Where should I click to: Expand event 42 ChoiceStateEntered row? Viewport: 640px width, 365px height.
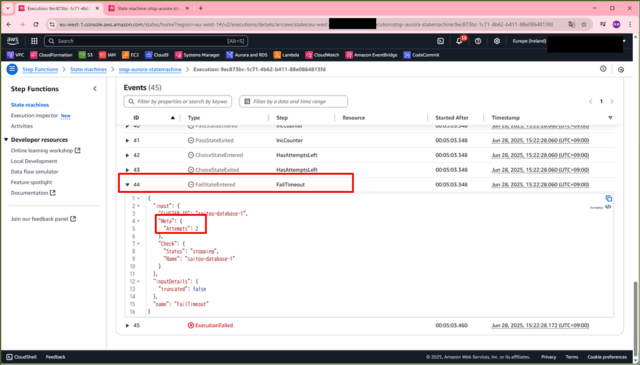pyautogui.click(x=127, y=155)
